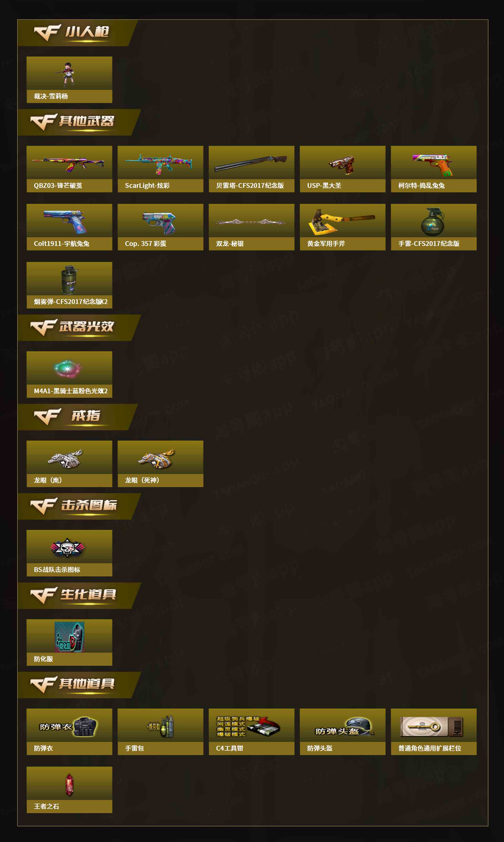Open the 贝雷塔-CFS2017纪念版 shotgun item
Viewport: 504px width, 842px height.
coord(251,169)
